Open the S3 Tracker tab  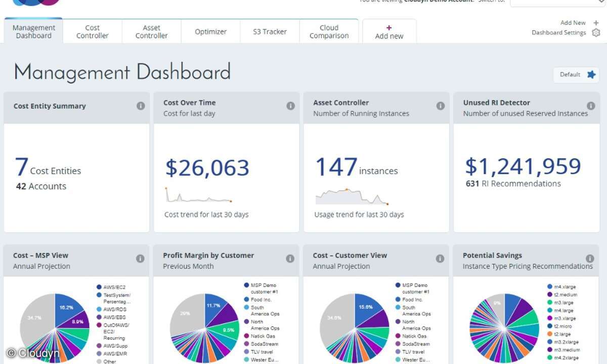[270, 31]
